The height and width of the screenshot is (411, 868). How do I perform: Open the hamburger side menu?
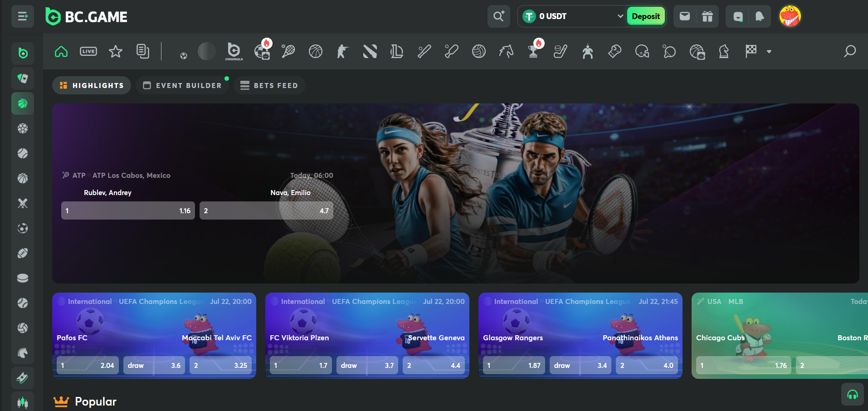tap(23, 17)
